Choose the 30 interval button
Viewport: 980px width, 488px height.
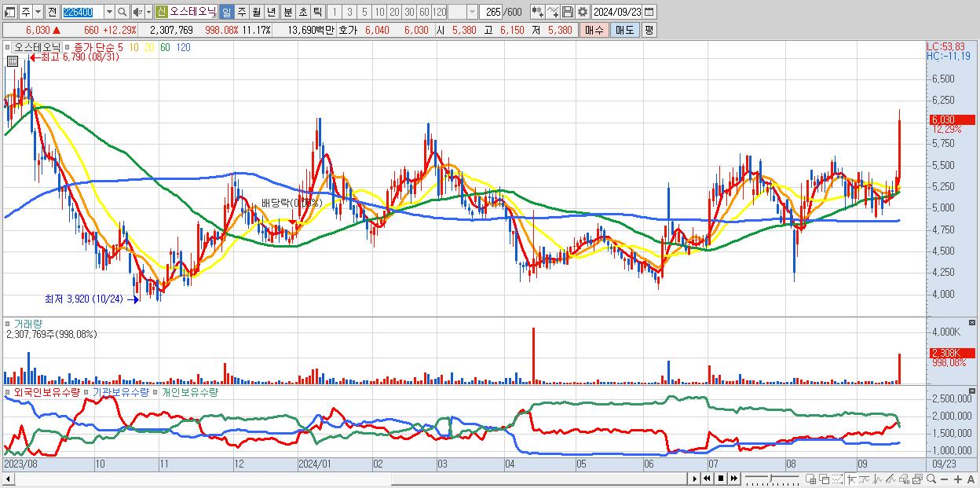point(409,12)
